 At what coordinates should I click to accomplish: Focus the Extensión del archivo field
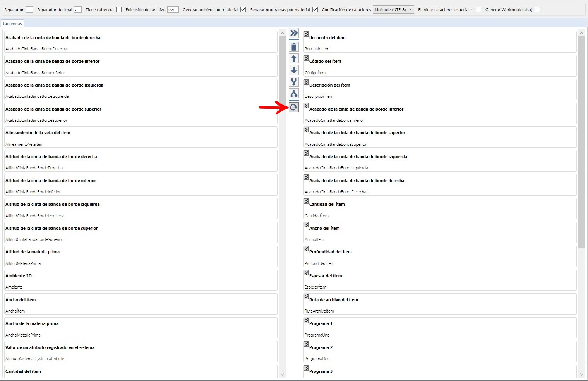point(173,10)
